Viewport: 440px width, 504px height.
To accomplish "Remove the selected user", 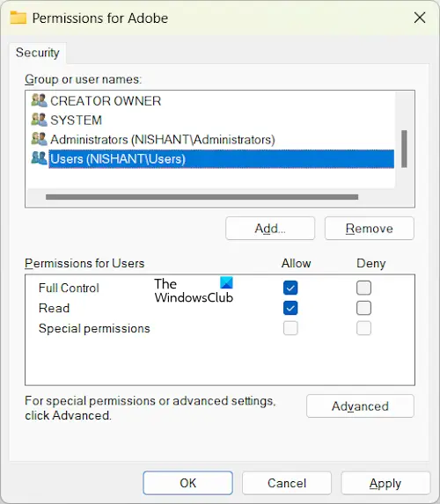I will click(370, 228).
